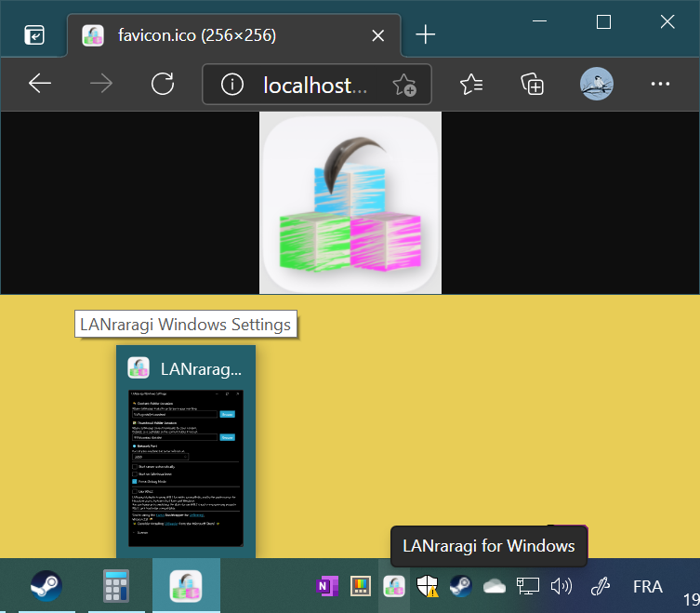The image size is (700, 613).
Task: Open the Favorites list
Action: (471, 84)
